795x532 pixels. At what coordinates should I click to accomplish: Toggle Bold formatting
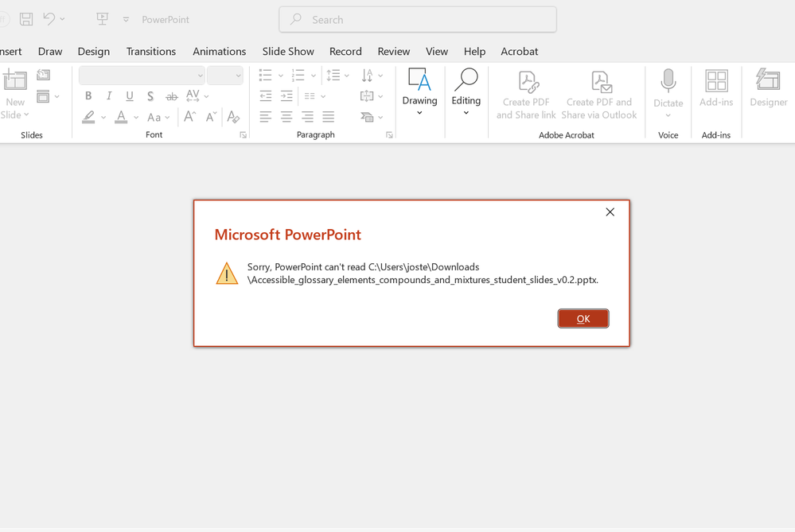[x=88, y=95]
